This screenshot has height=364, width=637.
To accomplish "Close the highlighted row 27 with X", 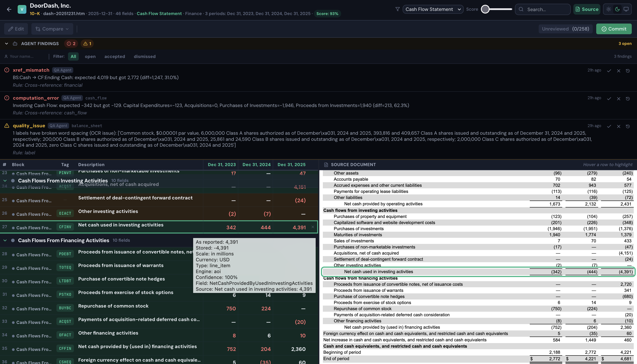I will click(312, 227).
